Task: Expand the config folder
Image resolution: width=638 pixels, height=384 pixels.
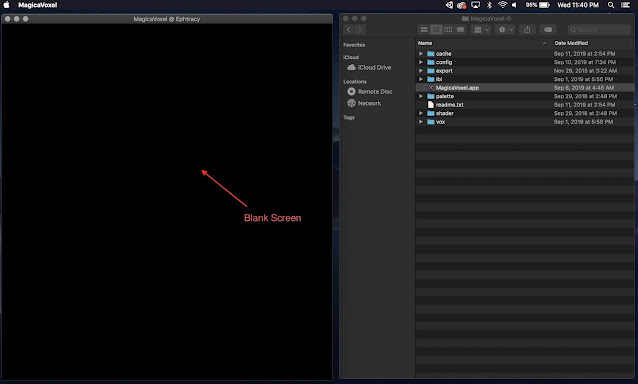Action: point(421,62)
